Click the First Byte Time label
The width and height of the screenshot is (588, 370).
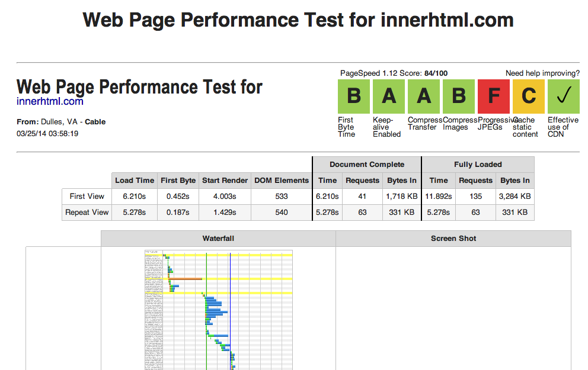pyautogui.click(x=347, y=127)
